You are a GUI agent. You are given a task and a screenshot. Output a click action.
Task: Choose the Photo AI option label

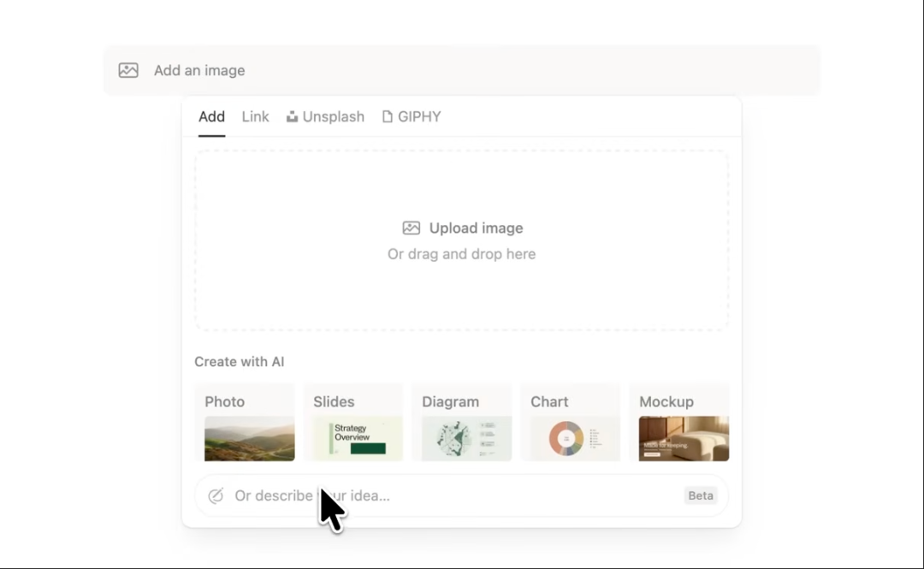(x=224, y=402)
